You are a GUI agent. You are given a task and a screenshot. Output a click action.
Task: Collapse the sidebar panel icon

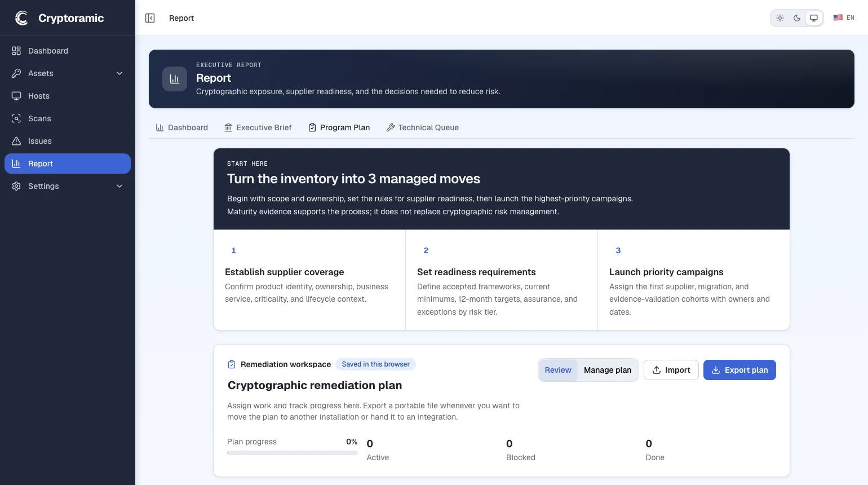point(150,18)
